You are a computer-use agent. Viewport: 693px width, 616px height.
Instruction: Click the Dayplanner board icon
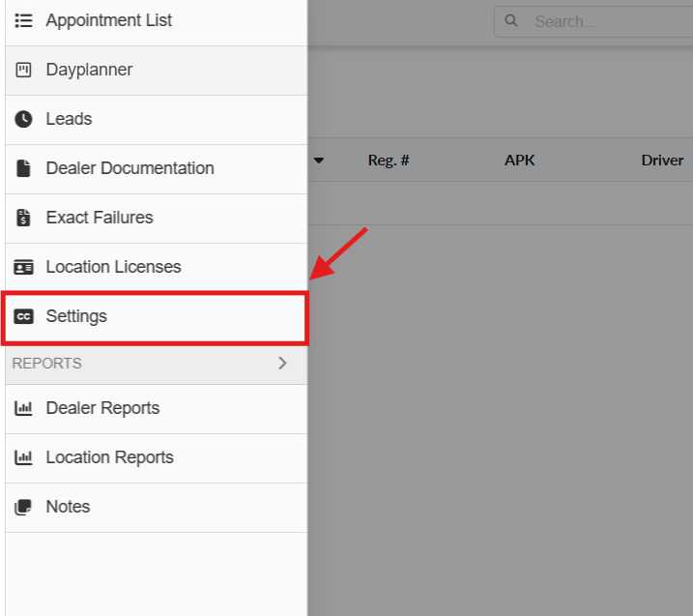click(24, 70)
